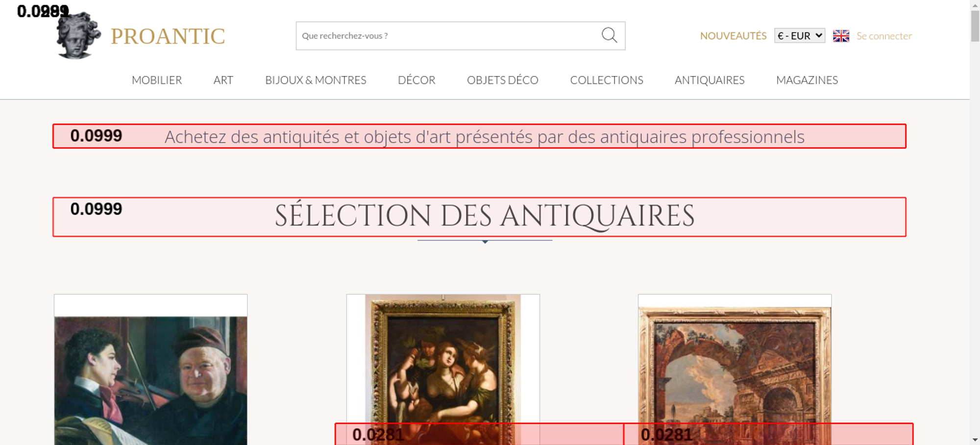Open the violinist and old man painting
This screenshot has height=445, width=980.
point(150,370)
